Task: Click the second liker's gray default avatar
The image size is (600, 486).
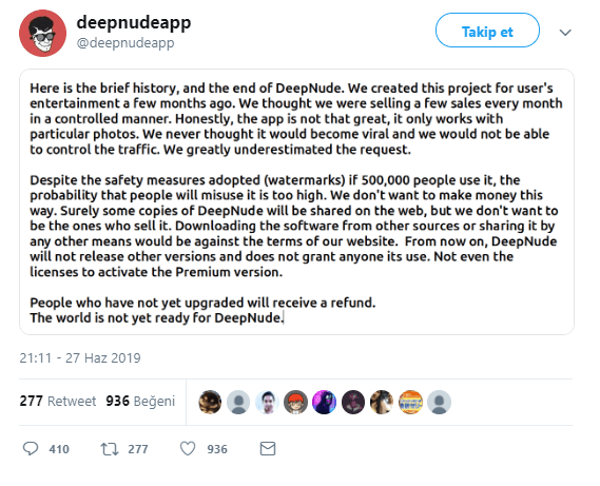Action: 238,402
